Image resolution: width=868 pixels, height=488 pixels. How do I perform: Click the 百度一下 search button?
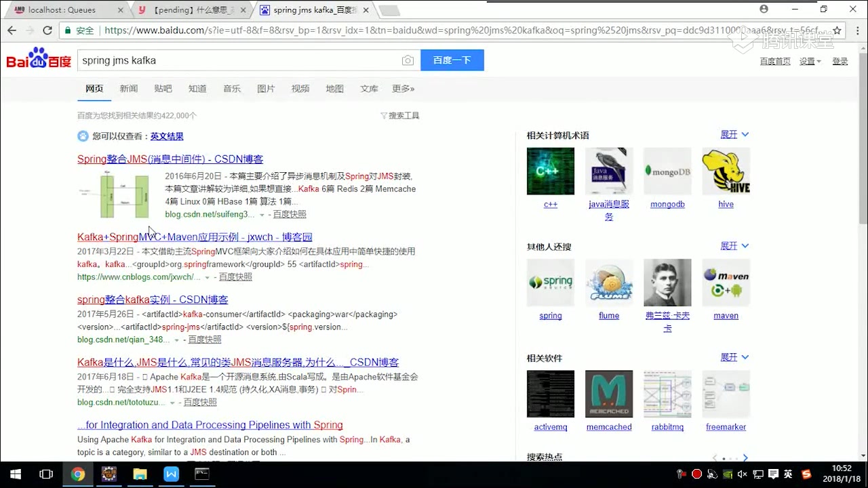click(x=452, y=60)
